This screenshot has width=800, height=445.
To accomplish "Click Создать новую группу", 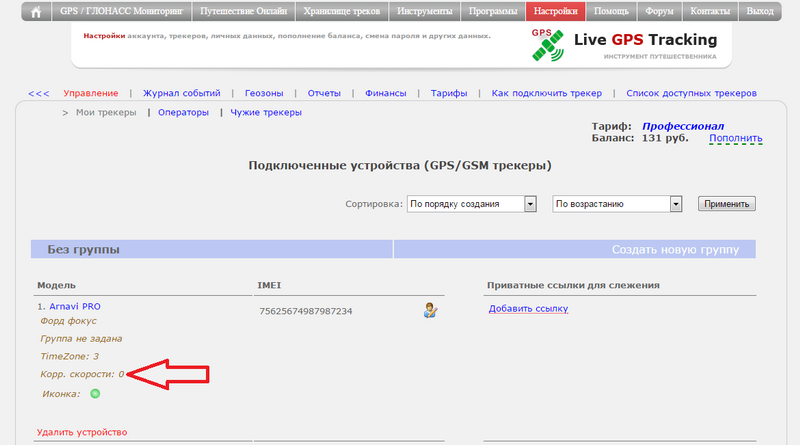I will 675,249.
